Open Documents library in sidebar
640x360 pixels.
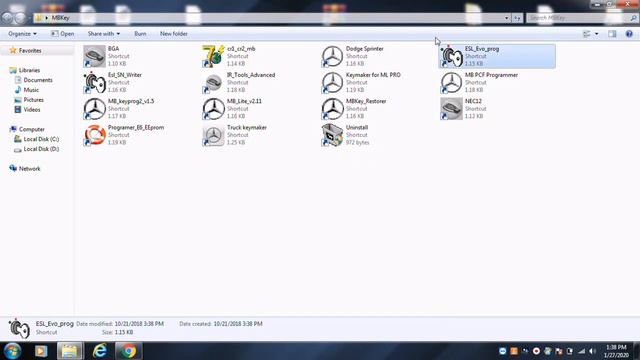[x=38, y=80]
